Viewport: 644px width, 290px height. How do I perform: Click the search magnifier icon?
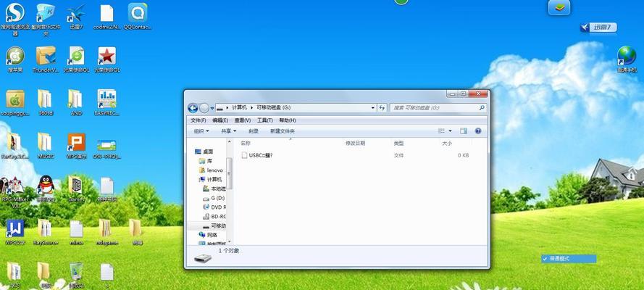click(x=482, y=107)
